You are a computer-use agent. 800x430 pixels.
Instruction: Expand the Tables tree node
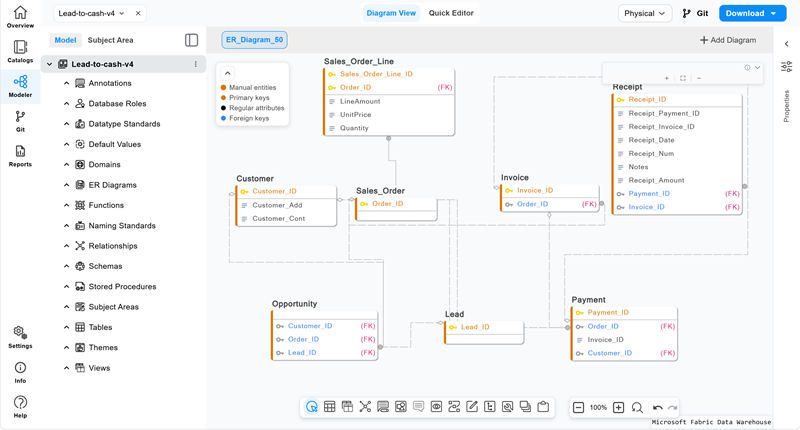click(x=66, y=327)
